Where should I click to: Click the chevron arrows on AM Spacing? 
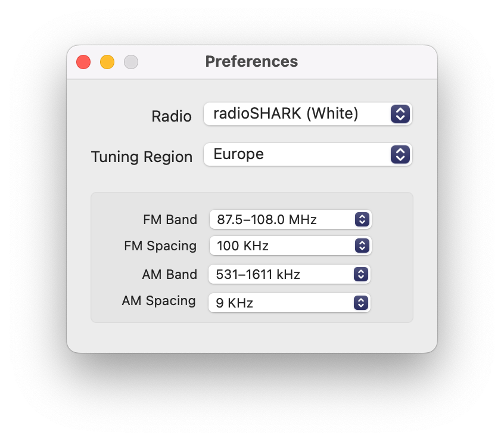(x=361, y=303)
